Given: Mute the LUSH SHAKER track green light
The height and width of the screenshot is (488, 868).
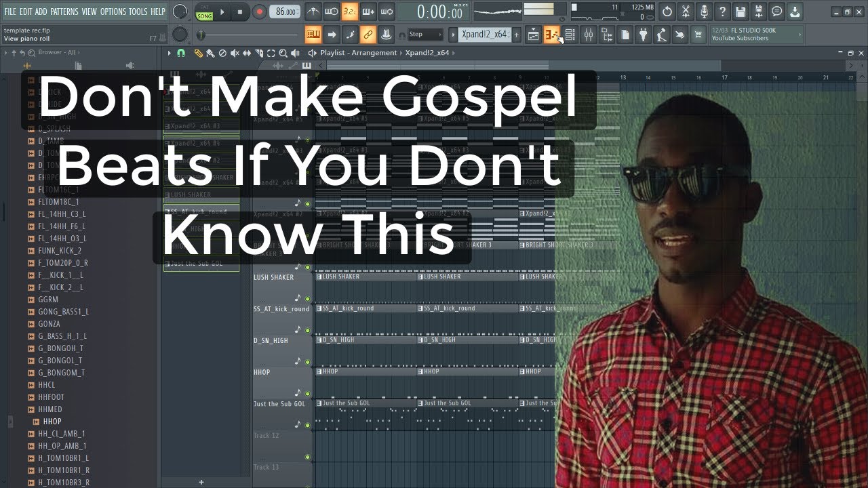Looking at the screenshot, I should 307,299.
